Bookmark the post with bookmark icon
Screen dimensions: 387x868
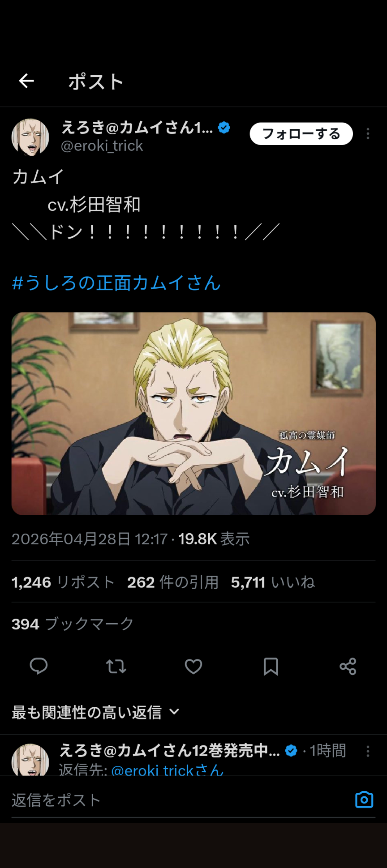coord(271,666)
